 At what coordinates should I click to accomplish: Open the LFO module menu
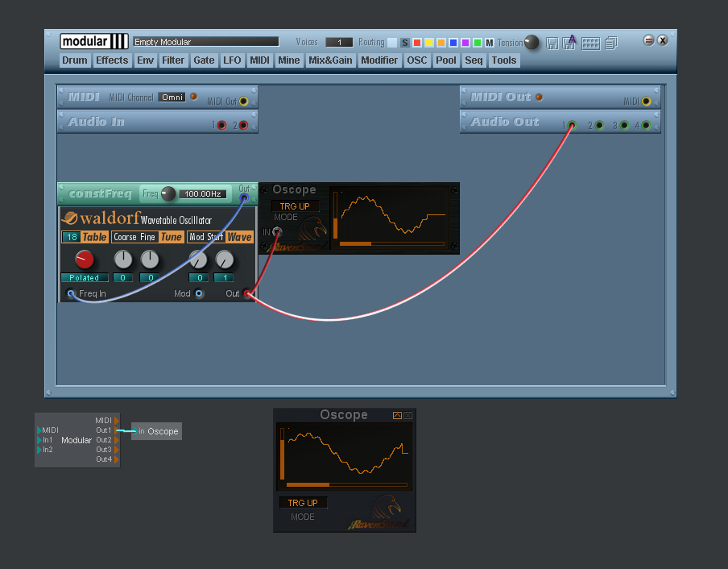(x=232, y=60)
